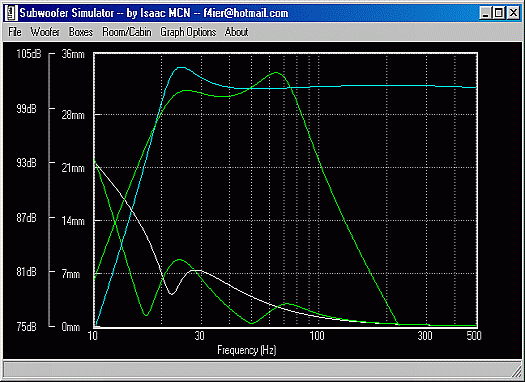
Task: Click the 100 Hz frequency axis label
Action: click(x=317, y=335)
